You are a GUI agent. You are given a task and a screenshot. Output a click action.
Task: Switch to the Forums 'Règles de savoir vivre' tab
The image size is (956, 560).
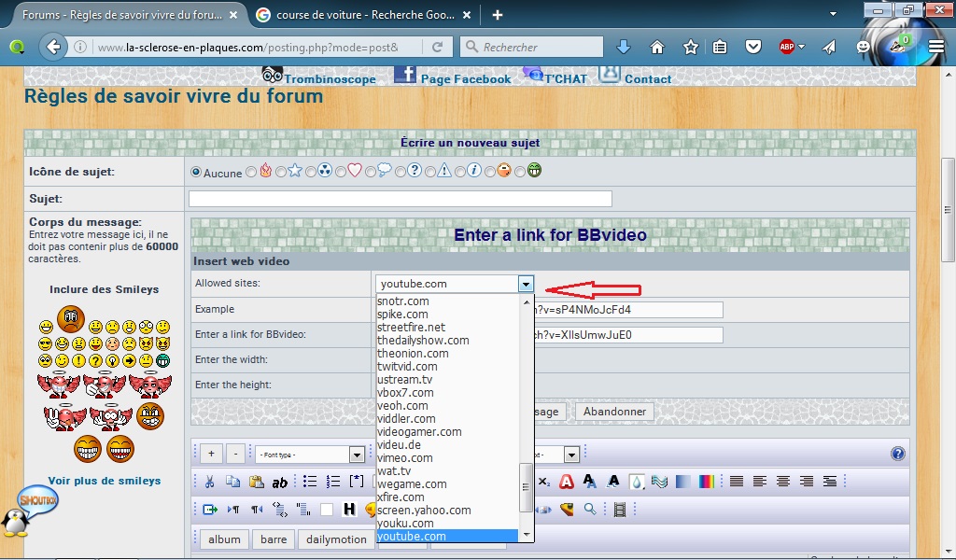pyautogui.click(x=124, y=15)
